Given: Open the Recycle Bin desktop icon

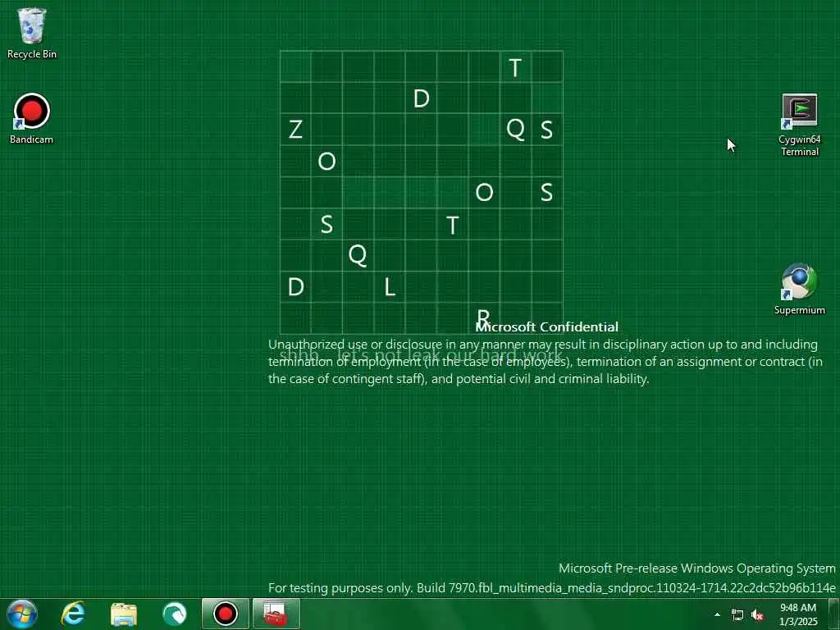Looking at the screenshot, I should 32,33.
